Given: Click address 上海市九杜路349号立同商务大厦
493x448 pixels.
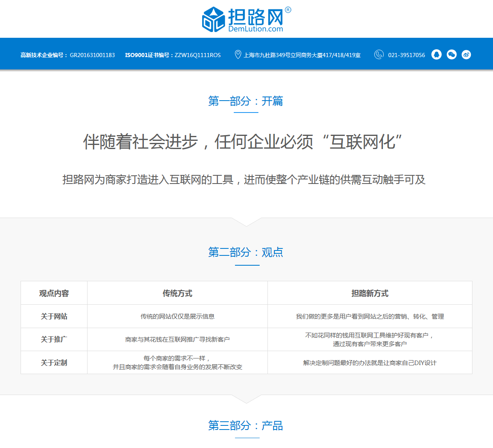Looking at the screenshot, I should [x=302, y=55].
